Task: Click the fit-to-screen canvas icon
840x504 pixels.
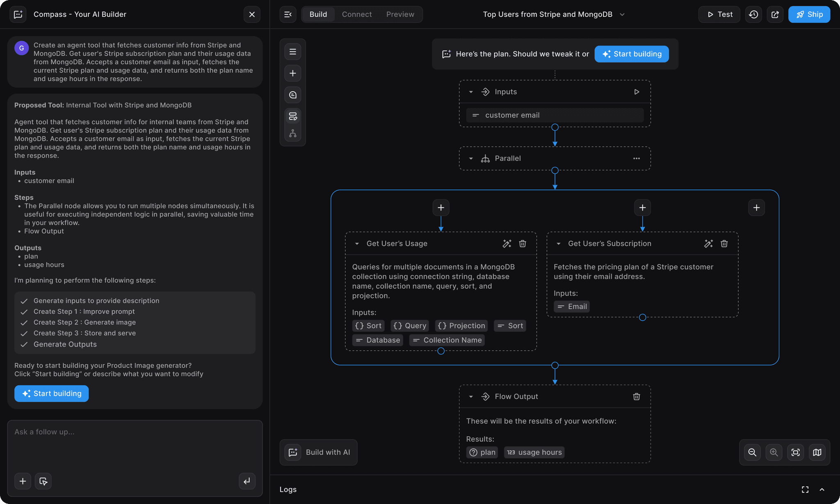Action: (795, 452)
